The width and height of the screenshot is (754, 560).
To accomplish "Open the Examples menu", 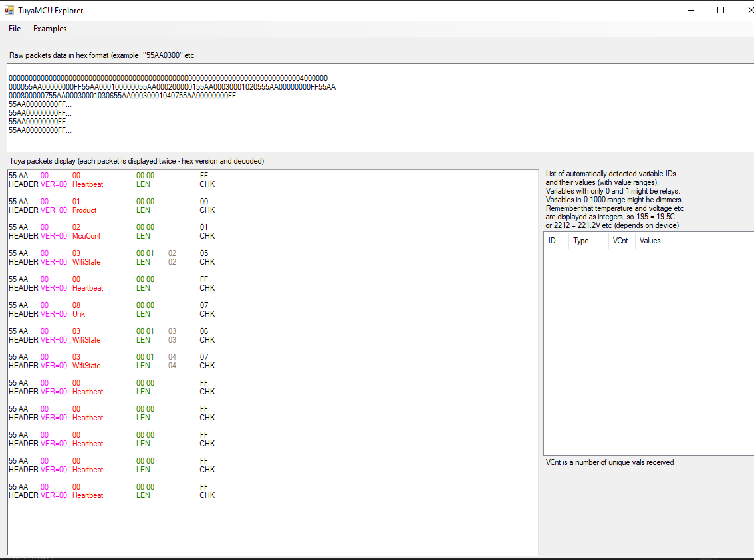I will (x=49, y=29).
